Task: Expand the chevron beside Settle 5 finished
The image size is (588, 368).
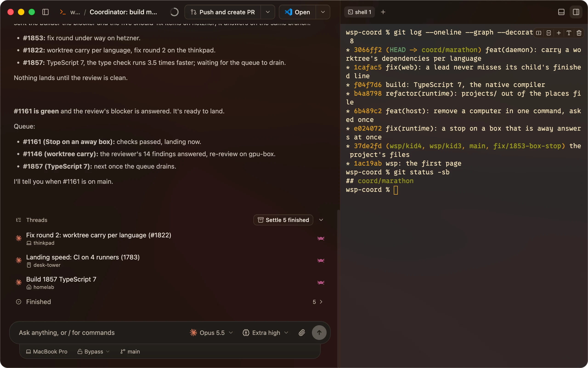Action: pyautogui.click(x=321, y=220)
